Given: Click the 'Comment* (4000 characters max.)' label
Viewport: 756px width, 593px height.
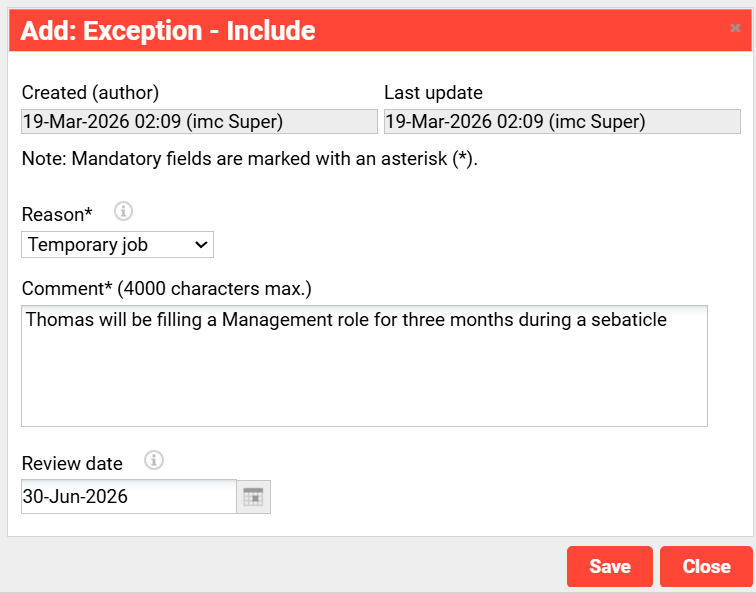Looking at the screenshot, I should pos(167,288).
